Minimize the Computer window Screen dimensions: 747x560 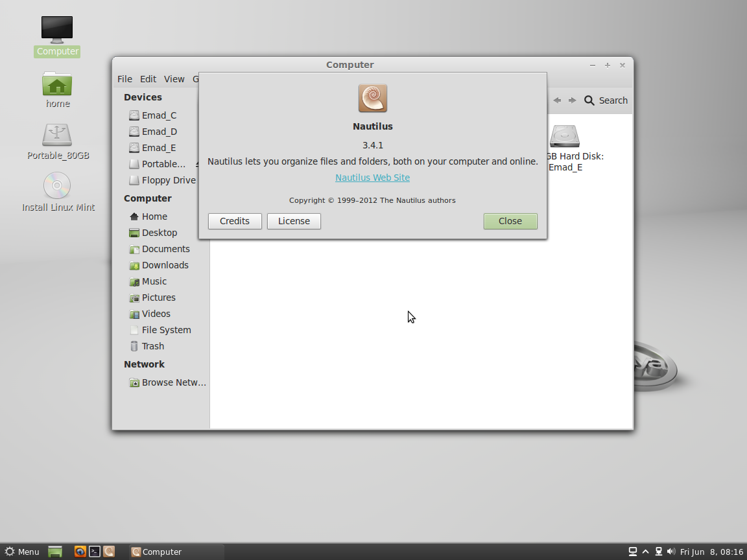pos(592,65)
